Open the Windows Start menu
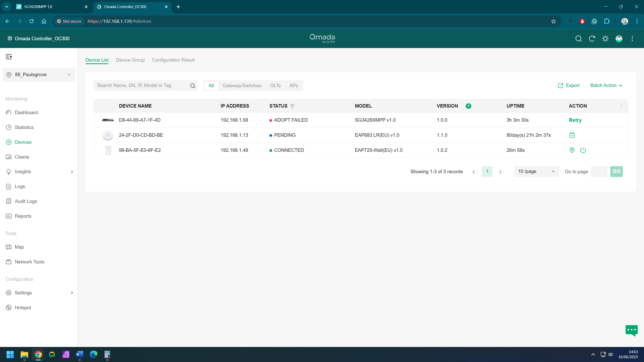 (10, 355)
